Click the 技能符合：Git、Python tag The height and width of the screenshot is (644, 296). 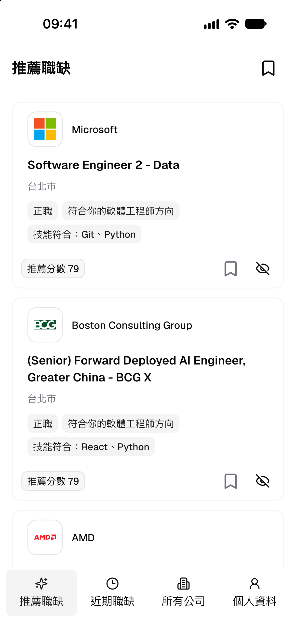84,234
